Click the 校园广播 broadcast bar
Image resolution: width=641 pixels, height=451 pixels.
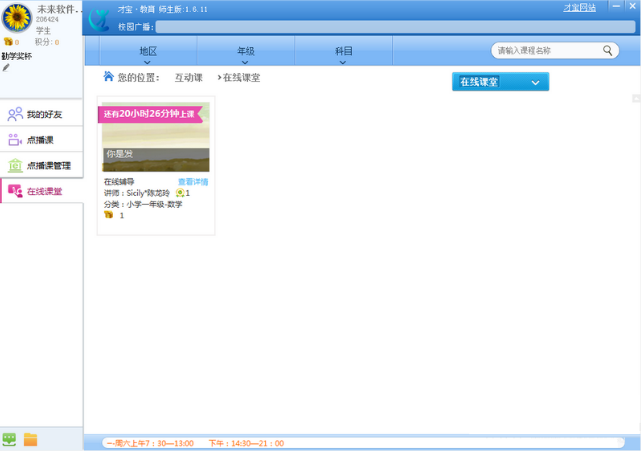(395, 27)
